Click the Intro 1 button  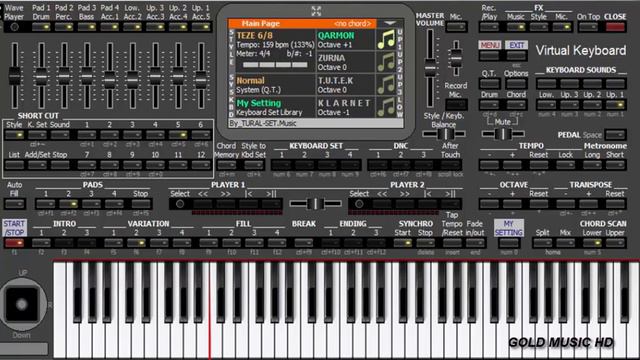point(41,243)
